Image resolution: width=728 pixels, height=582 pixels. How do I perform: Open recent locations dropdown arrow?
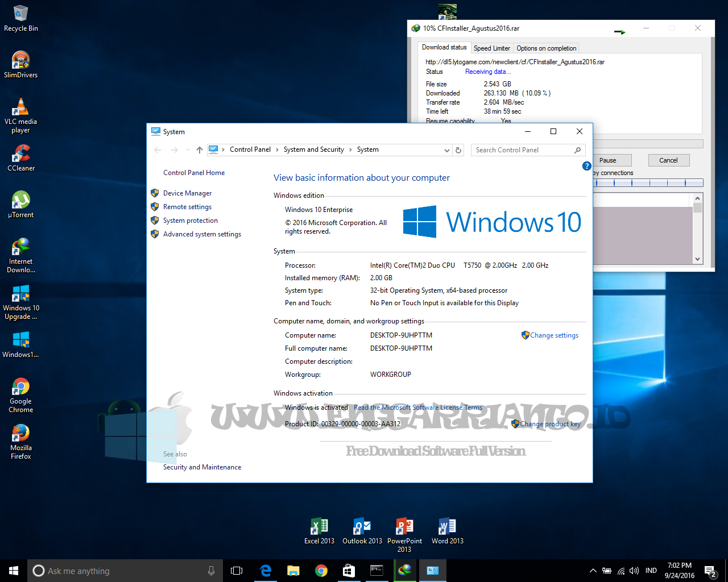click(188, 150)
